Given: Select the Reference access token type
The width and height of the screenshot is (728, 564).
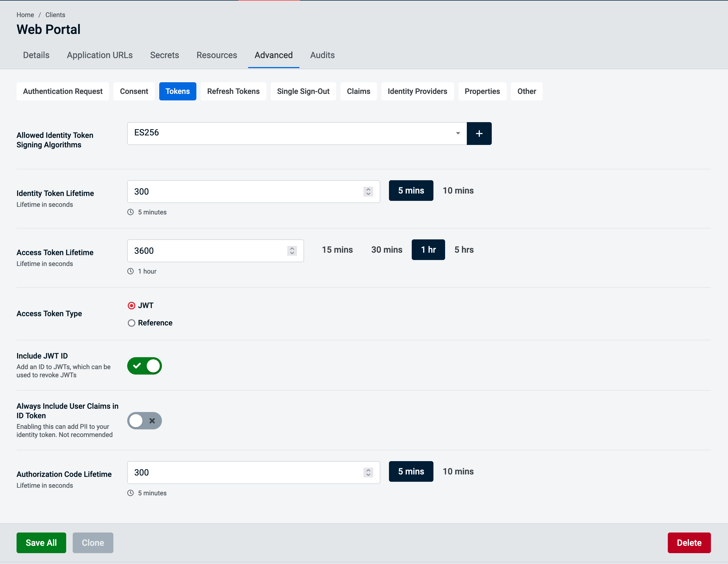Looking at the screenshot, I should (x=132, y=323).
